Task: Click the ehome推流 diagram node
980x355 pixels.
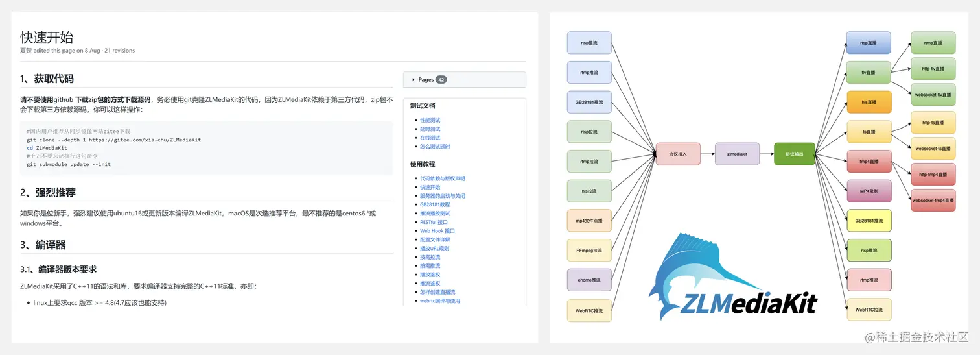Action: coord(589,280)
